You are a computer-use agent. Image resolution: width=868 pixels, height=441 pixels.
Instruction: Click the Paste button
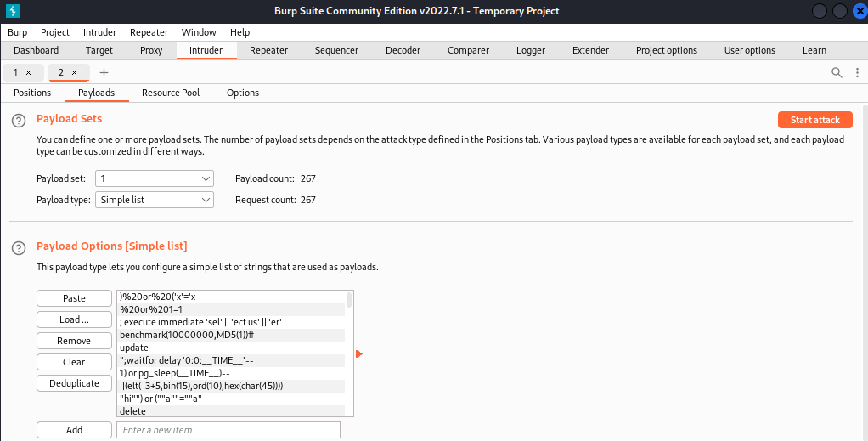[x=74, y=298]
